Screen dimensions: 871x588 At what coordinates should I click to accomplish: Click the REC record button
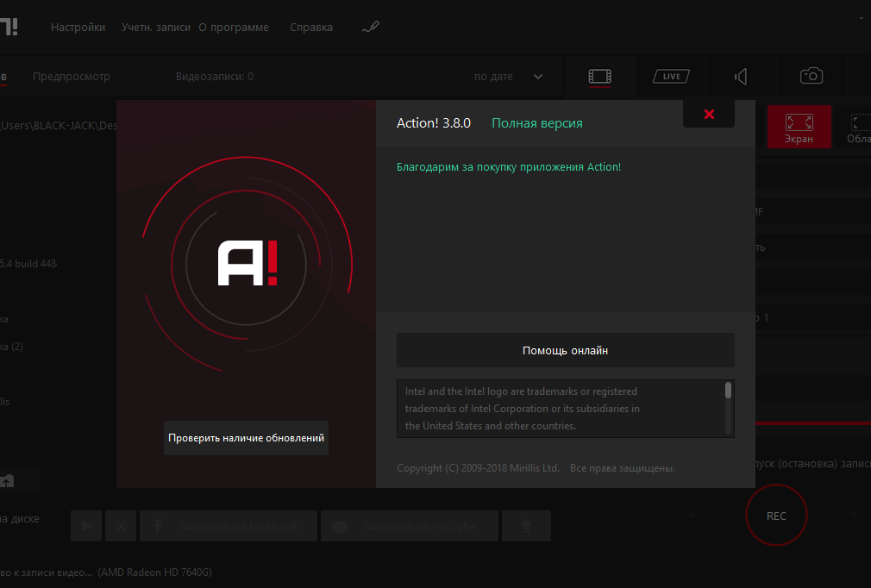pyautogui.click(x=776, y=516)
